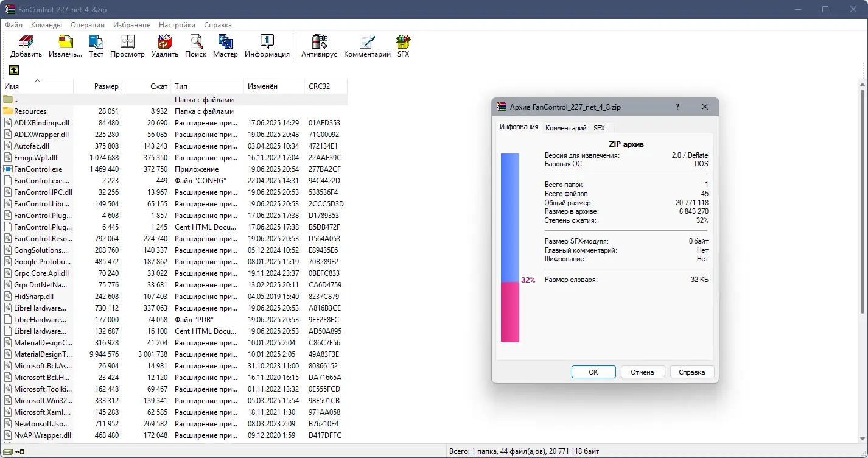Click the status bar total summary text
Image resolution: width=868 pixels, height=458 pixels.
click(x=524, y=451)
